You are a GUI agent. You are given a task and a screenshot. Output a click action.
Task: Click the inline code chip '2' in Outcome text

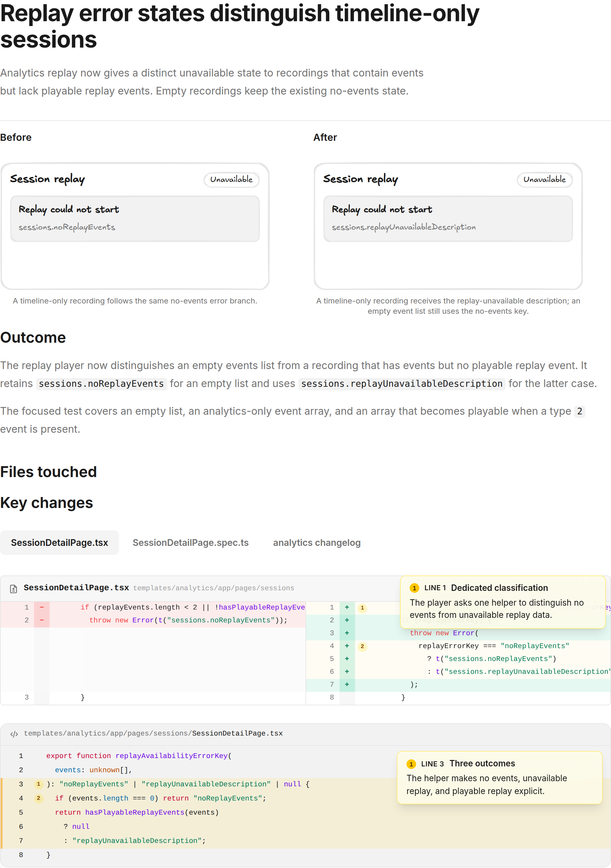(x=579, y=411)
